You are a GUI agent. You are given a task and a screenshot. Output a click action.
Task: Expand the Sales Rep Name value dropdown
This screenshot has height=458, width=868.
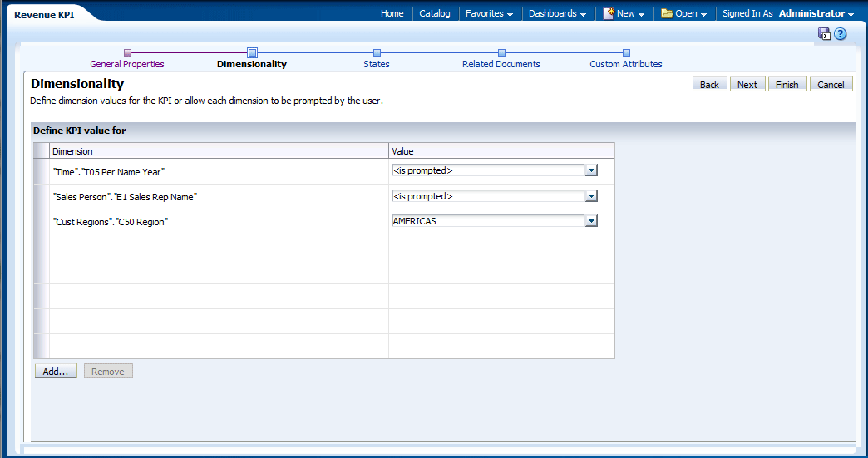pyautogui.click(x=591, y=196)
